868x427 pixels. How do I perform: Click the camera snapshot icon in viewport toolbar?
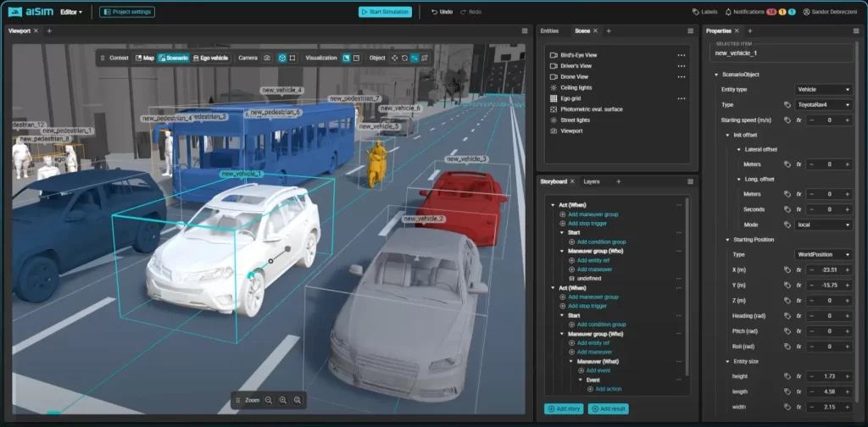(x=267, y=58)
